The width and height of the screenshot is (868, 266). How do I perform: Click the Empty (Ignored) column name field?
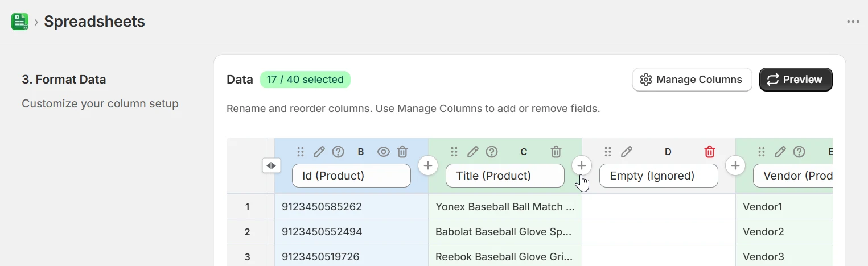(659, 176)
